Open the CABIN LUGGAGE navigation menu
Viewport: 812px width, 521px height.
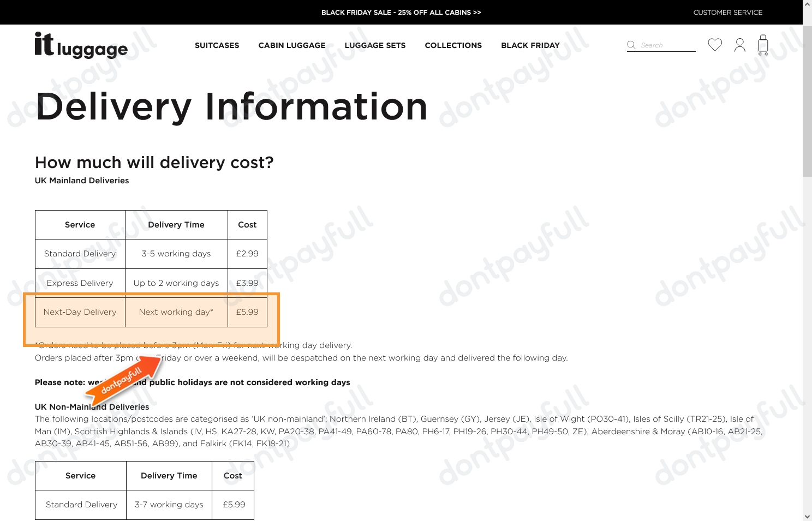coord(292,45)
